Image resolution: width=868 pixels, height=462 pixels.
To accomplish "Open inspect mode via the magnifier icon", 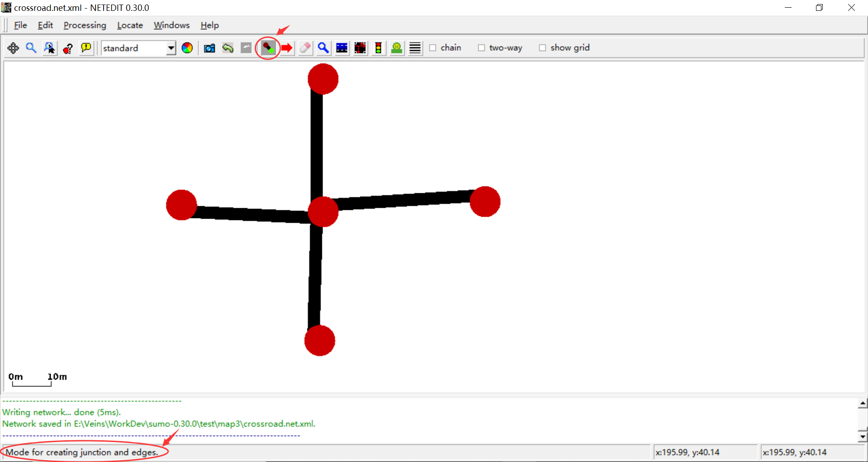I will pyautogui.click(x=323, y=48).
